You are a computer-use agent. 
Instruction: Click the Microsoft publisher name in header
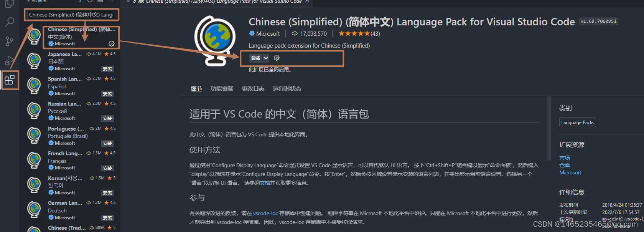click(x=268, y=34)
